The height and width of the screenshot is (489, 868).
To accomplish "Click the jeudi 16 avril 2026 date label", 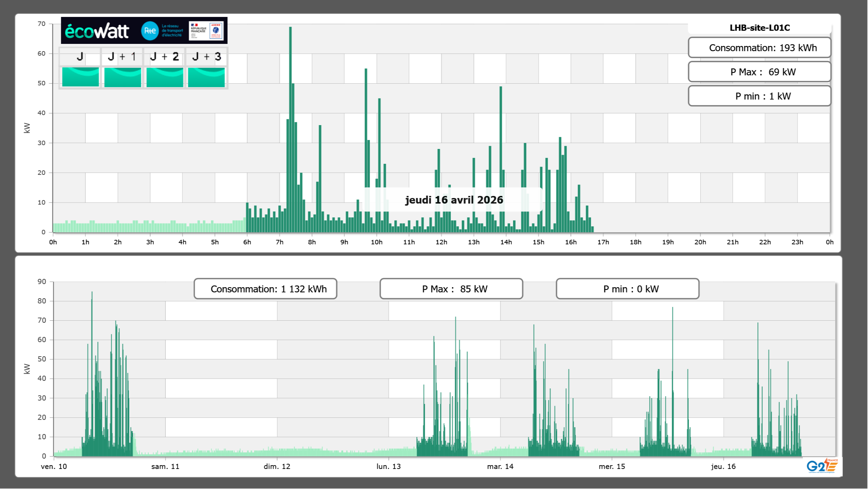I will (x=454, y=200).
